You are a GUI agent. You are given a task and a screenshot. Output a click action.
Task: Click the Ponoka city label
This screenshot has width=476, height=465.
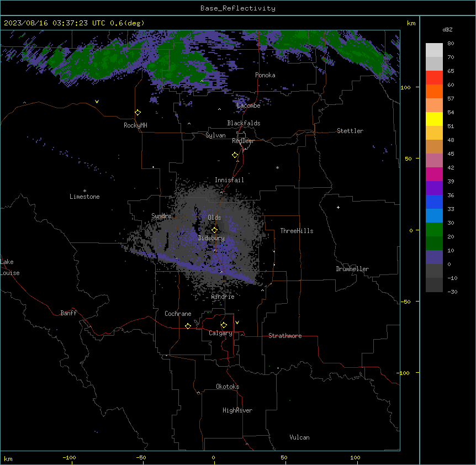coord(265,75)
